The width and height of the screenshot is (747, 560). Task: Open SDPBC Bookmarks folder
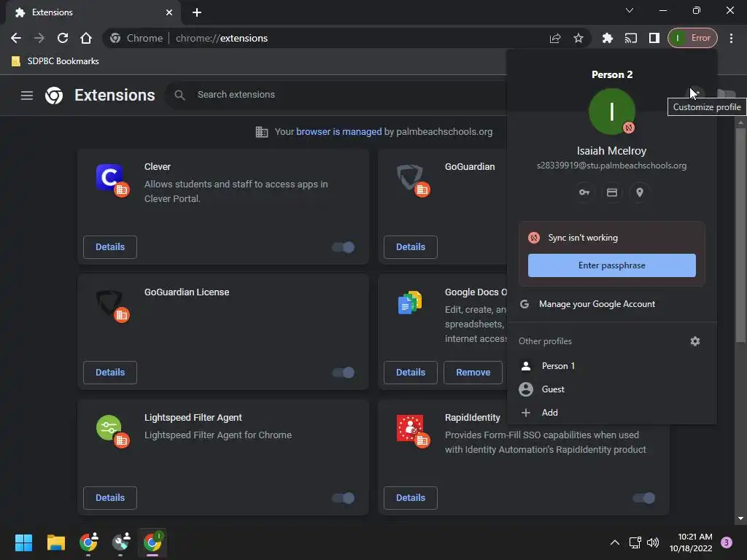[x=55, y=61]
